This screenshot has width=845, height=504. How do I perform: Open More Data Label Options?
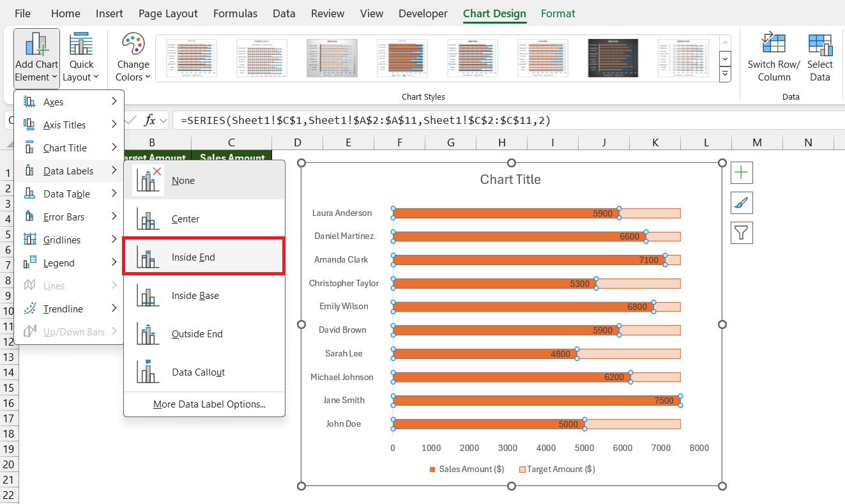(x=209, y=404)
